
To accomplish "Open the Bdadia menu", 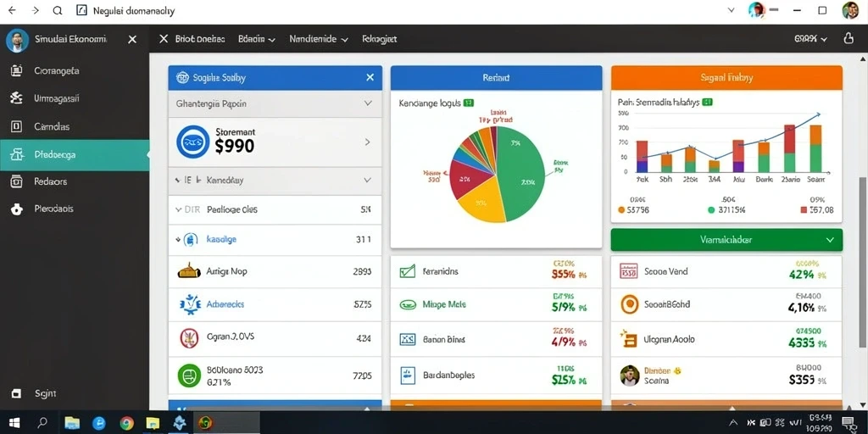I will [256, 39].
